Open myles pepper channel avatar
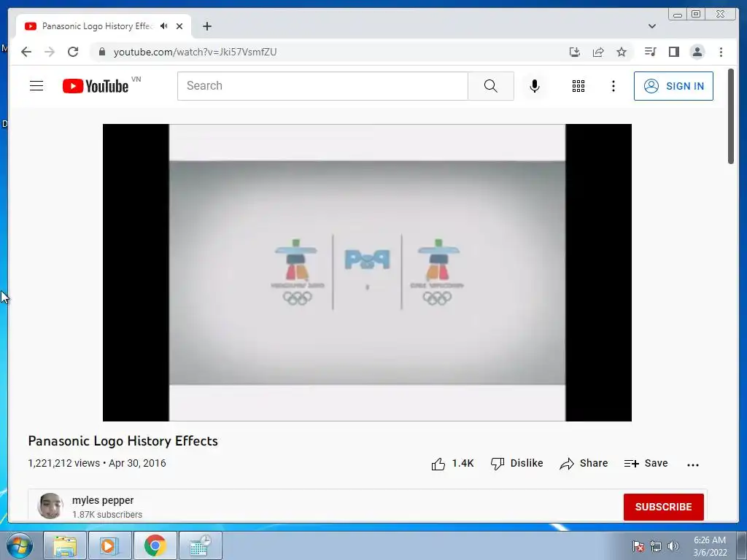Screen dimensions: 747x560 click(x=50, y=506)
